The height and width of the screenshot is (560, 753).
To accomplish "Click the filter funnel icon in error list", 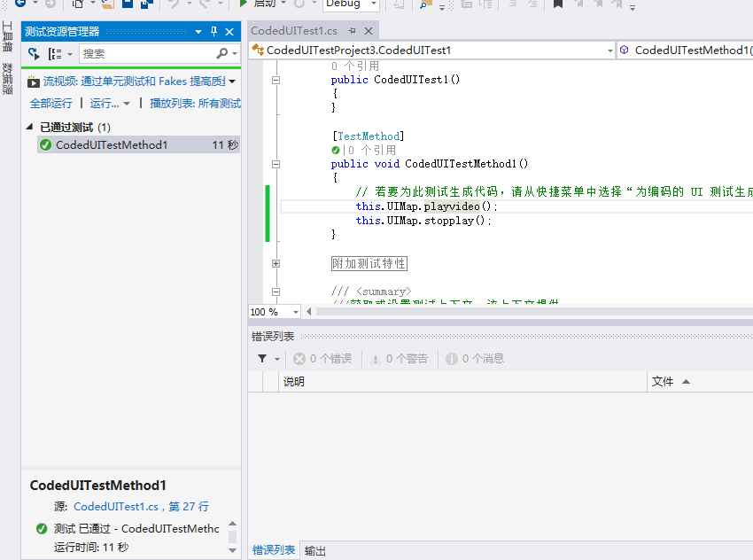I will click(263, 359).
